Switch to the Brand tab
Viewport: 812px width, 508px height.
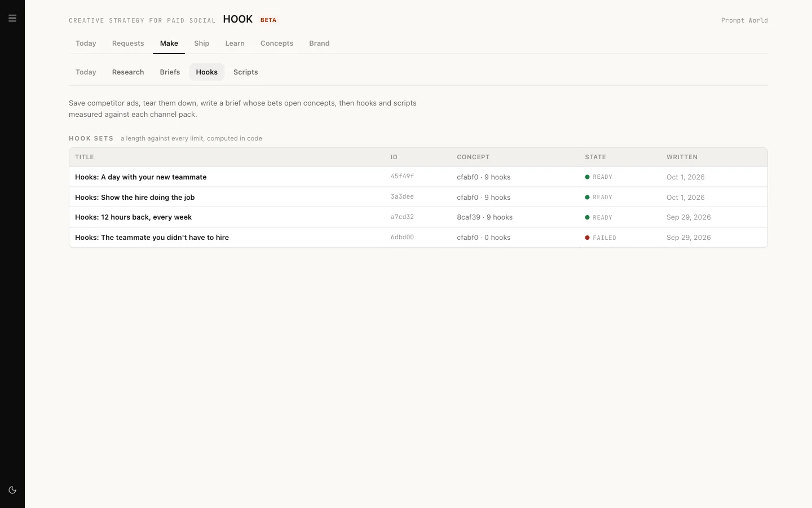click(x=319, y=43)
